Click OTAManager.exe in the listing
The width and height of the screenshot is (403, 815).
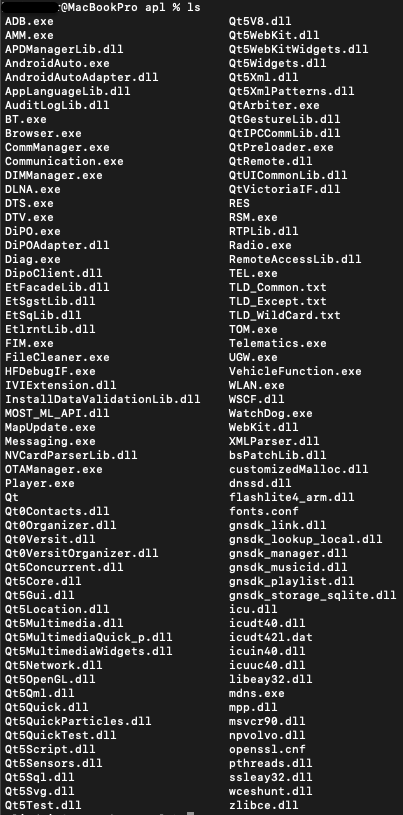(x=54, y=469)
